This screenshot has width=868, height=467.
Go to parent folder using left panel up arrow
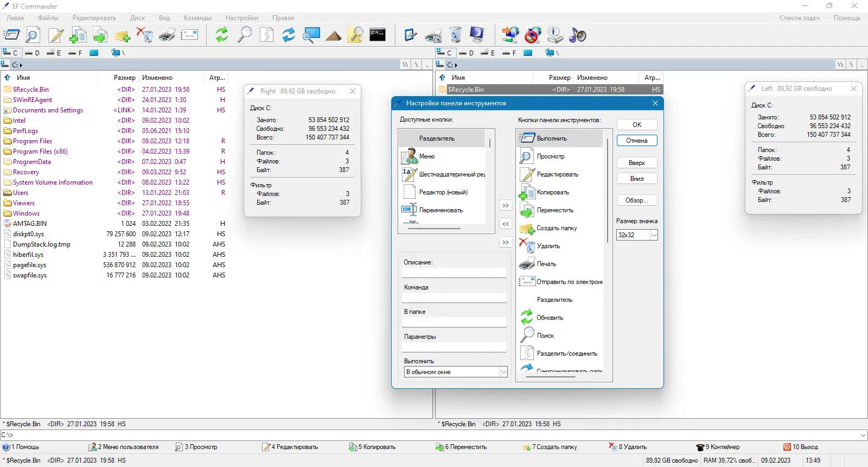[x=8, y=78]
